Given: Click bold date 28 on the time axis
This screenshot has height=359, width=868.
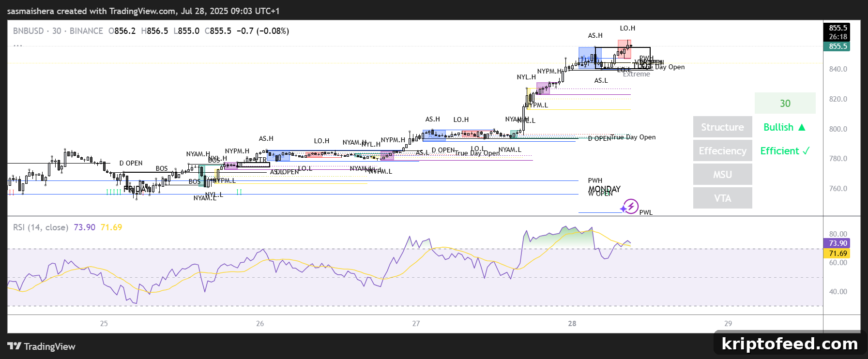Looking at the screenshot, I should 572,324.
